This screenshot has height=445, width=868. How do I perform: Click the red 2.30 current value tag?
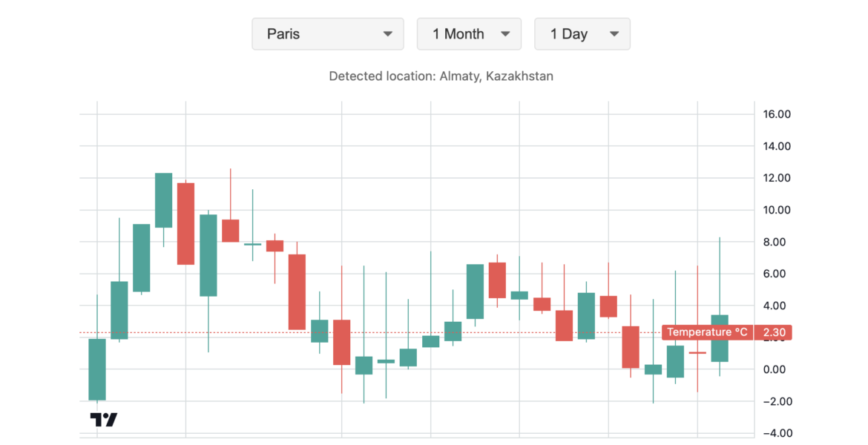[774, 332]
